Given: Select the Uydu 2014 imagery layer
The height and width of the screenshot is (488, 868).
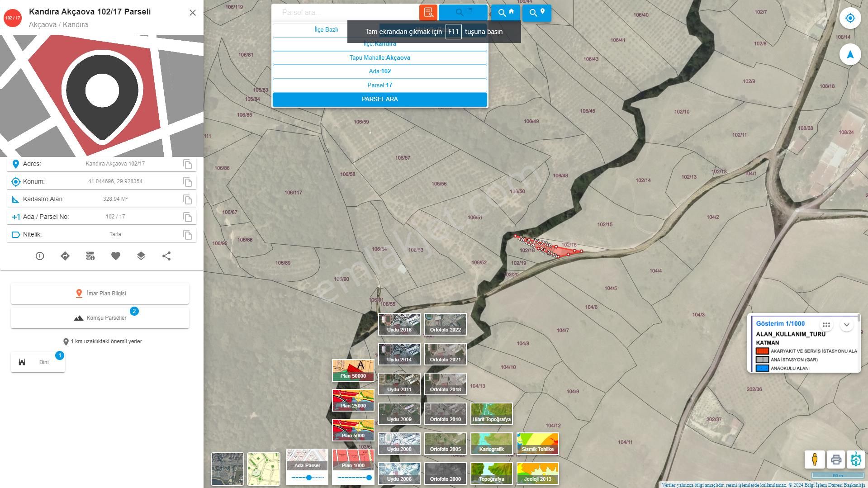Looking at the screenshot, I should click(x=399, y=354).
